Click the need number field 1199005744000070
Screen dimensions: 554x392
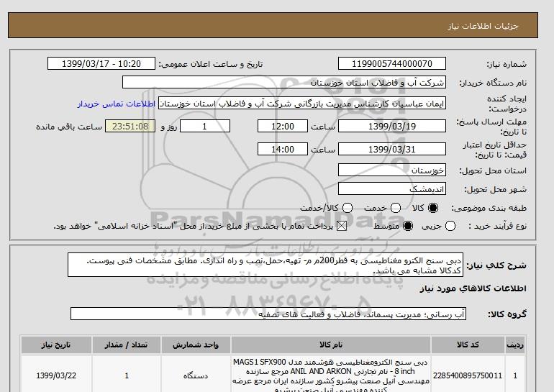pyautogui.click(x=392, y=63)
